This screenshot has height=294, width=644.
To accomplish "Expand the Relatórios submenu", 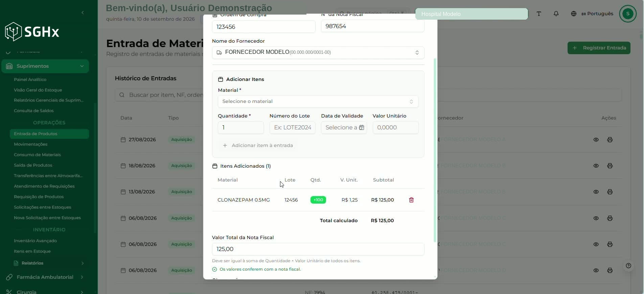I will 49,263.
